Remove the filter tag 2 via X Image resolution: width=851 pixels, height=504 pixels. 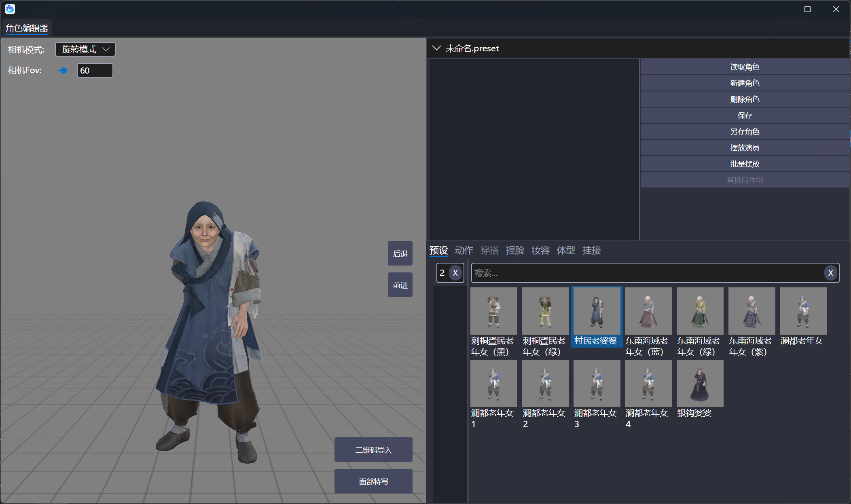click(455, 273)
